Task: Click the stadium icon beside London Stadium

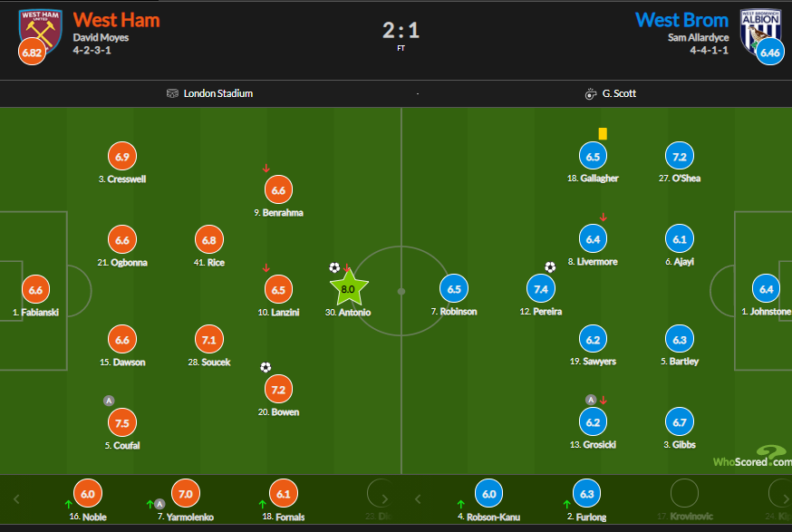Action: point(172,93)
